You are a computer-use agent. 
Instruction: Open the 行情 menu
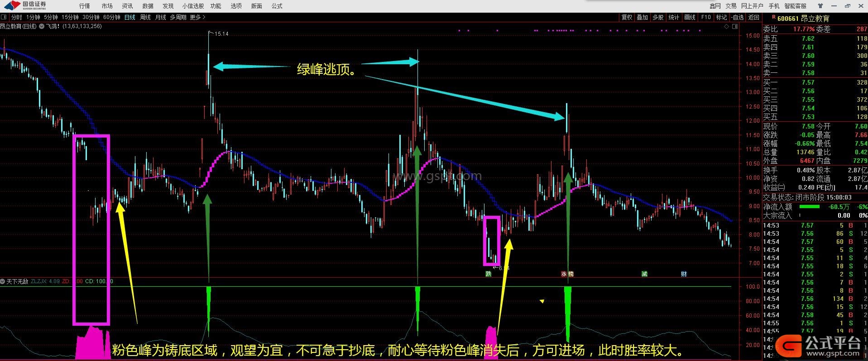(x=84, y=6)
